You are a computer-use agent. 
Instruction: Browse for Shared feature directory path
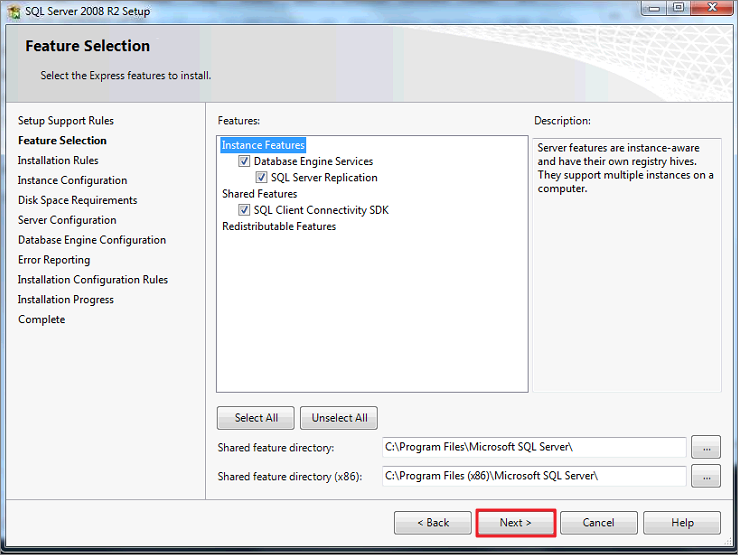point(706,447)
